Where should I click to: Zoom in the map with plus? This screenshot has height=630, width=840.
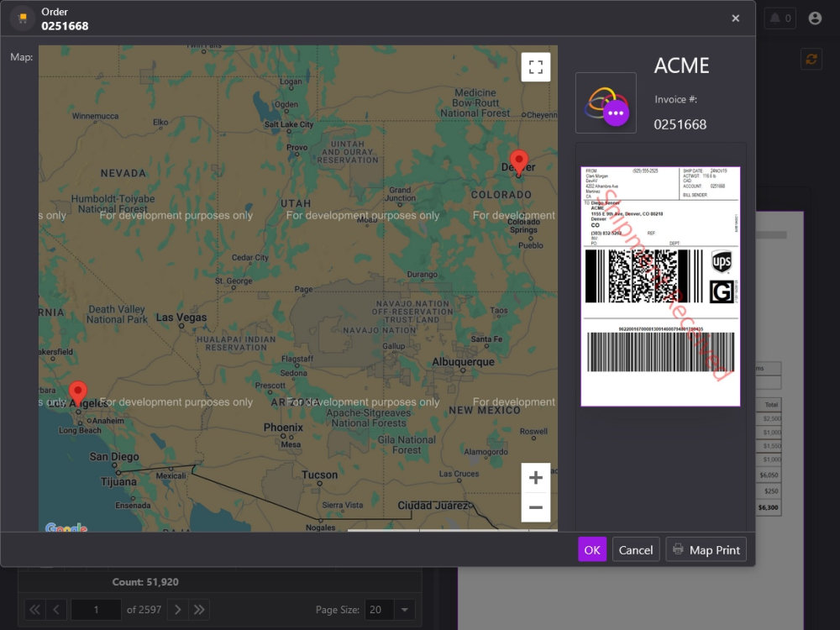pos(536,478)
